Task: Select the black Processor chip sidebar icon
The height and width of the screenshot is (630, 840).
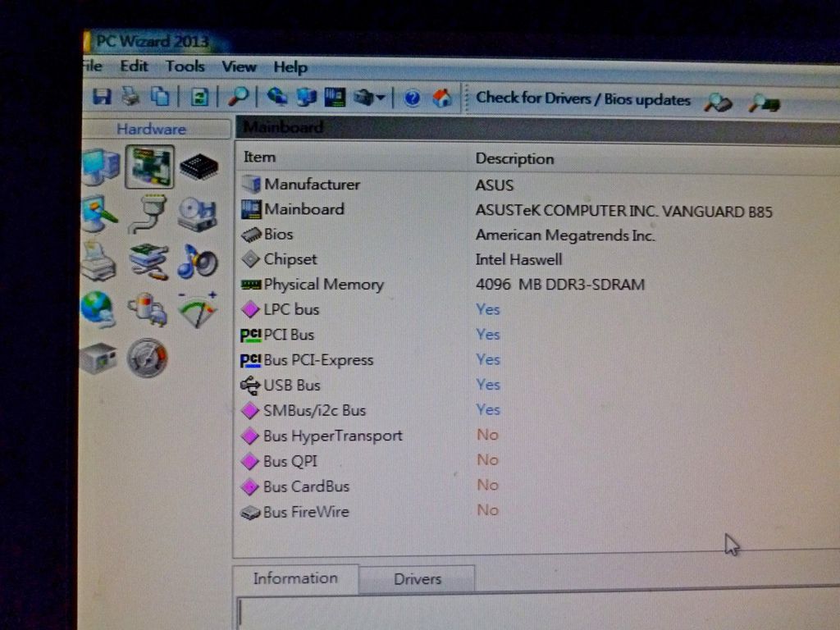Action: (199, 167)
